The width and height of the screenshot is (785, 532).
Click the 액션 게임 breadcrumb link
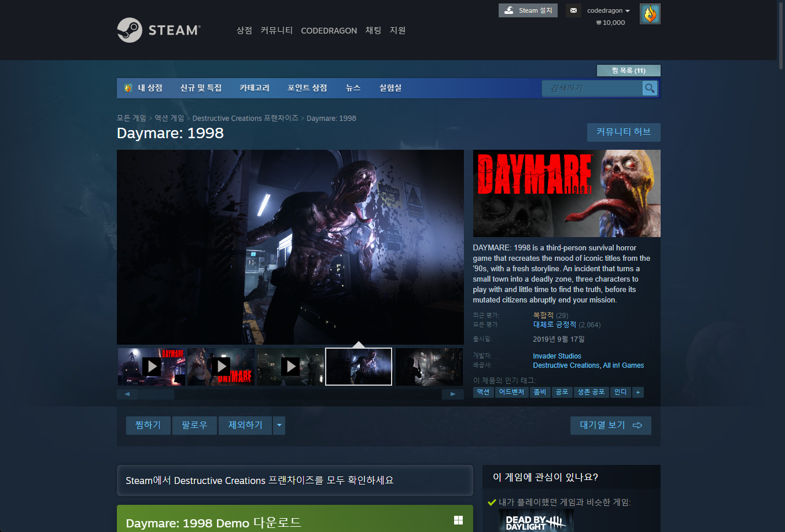(169, 118)
